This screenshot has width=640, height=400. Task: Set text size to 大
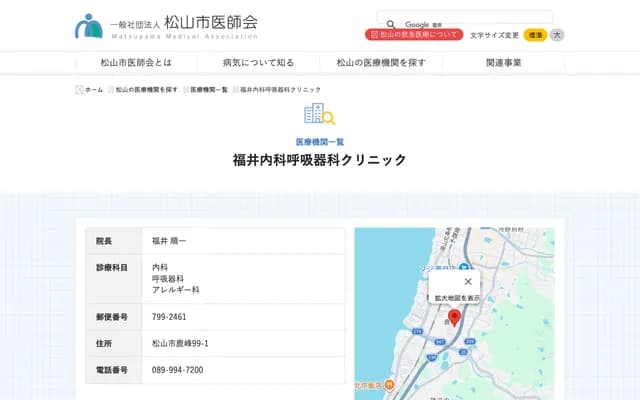pos(557,35)
